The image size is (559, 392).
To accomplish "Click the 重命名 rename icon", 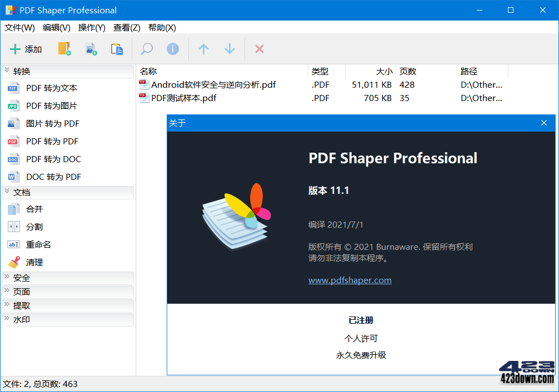I will tap(13, 244).
